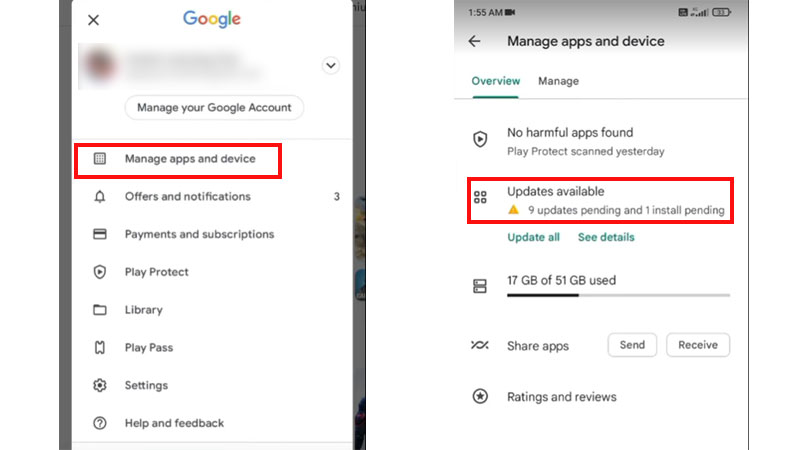Open Manage your Google Account
Viewport: 800px width, 450px height.
point(214,108)
